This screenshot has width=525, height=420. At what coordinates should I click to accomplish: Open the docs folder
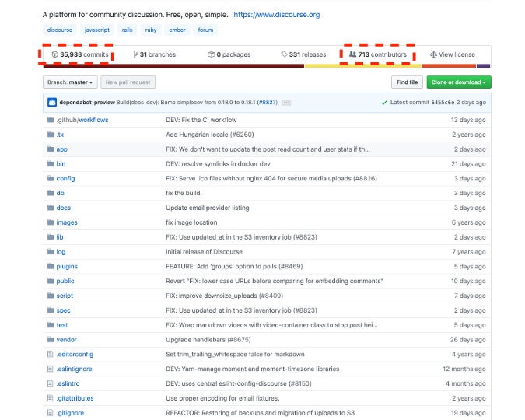[x=64, y=208]
